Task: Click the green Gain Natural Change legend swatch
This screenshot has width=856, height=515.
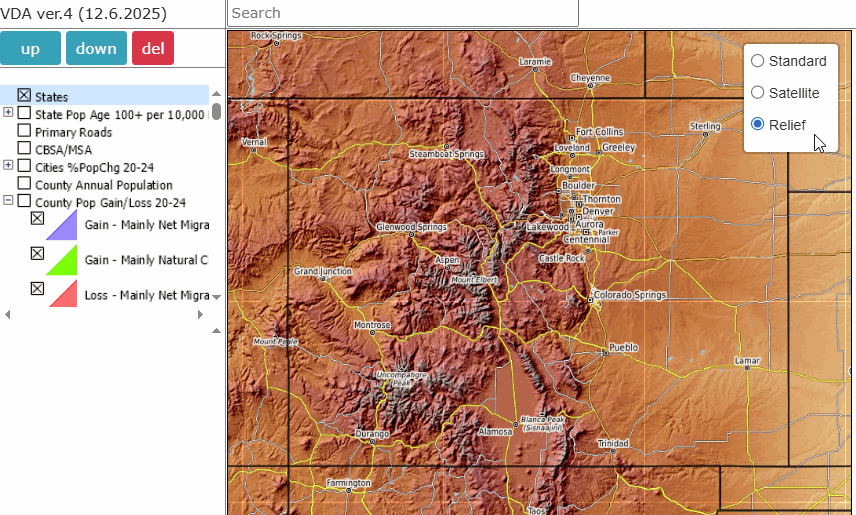Action: (x=62, y=260)
